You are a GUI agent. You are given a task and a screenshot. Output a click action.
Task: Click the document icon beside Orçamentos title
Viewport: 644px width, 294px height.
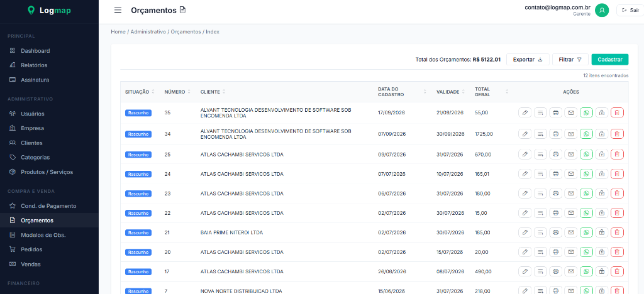coord(183,10)
